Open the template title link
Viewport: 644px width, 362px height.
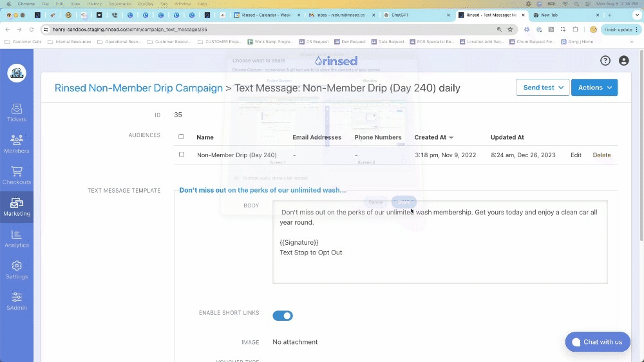(263, 190)
